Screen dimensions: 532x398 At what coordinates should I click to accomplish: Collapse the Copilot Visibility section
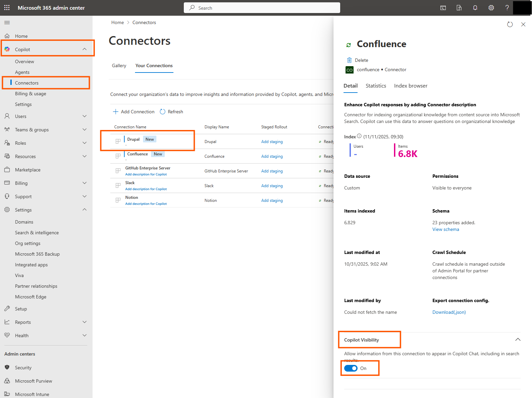518,340
